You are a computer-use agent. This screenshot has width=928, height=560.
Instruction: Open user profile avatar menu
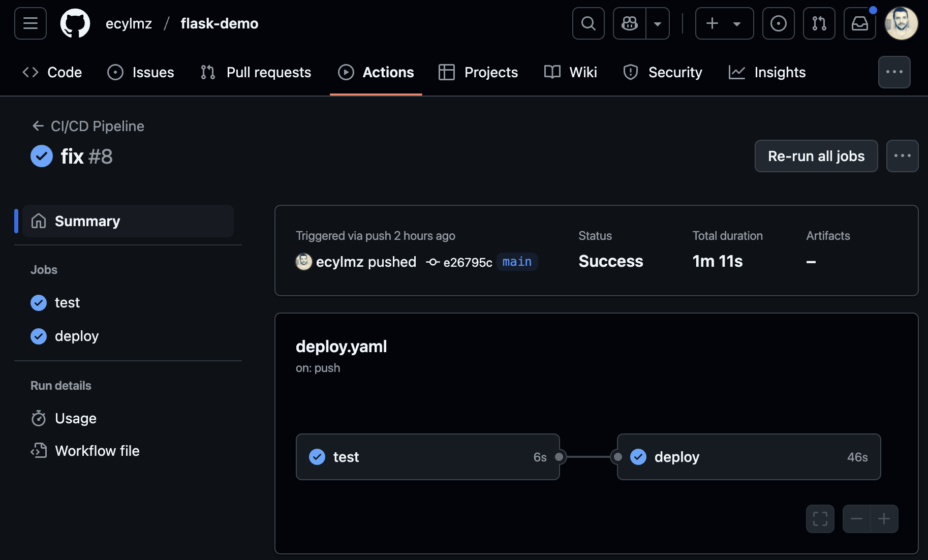coord(901,23)
